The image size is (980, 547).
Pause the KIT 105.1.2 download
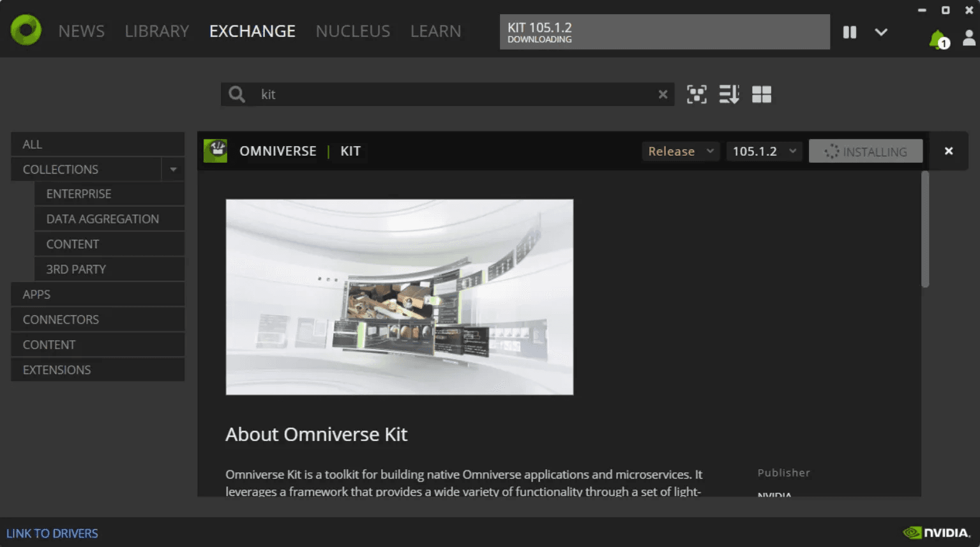click(x=849, y=32)
